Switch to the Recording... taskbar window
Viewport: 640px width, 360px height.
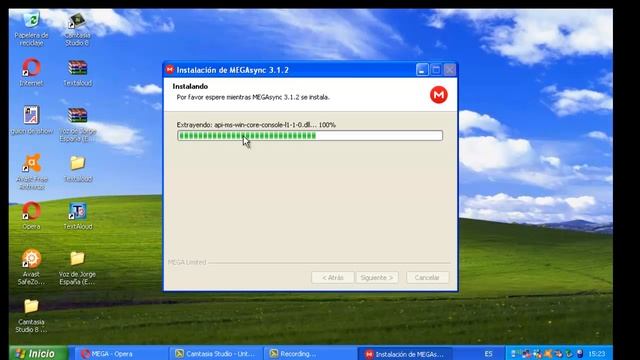[309, 354]
